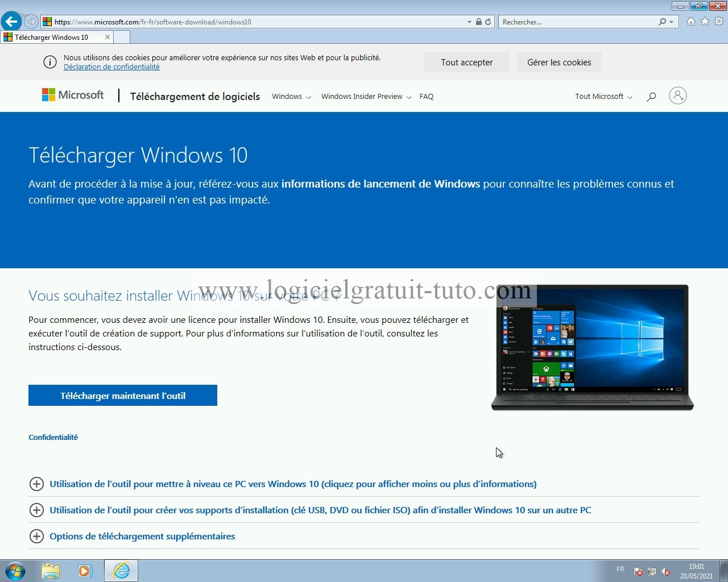Open the search provider dropdown arrow
This screenshot has width=728, height=582.
tap(672, 22)
